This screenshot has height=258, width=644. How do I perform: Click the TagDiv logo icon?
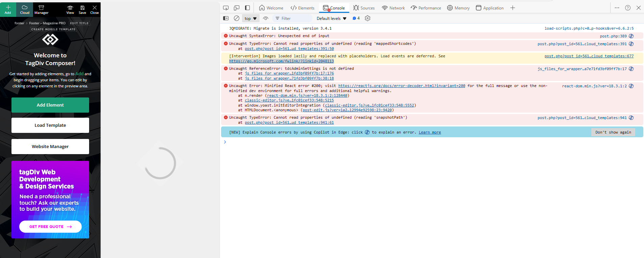tap(50, 39)
